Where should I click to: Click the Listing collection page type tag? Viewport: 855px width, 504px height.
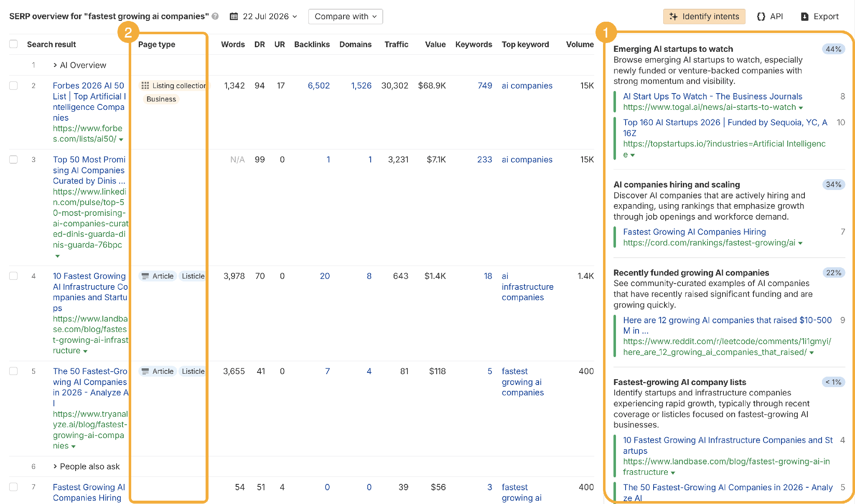click(173, 86)
